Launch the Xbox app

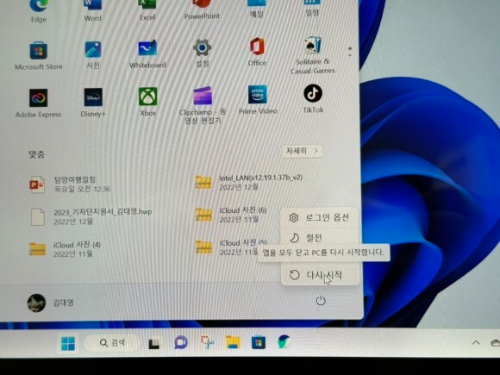coord(148,102)
